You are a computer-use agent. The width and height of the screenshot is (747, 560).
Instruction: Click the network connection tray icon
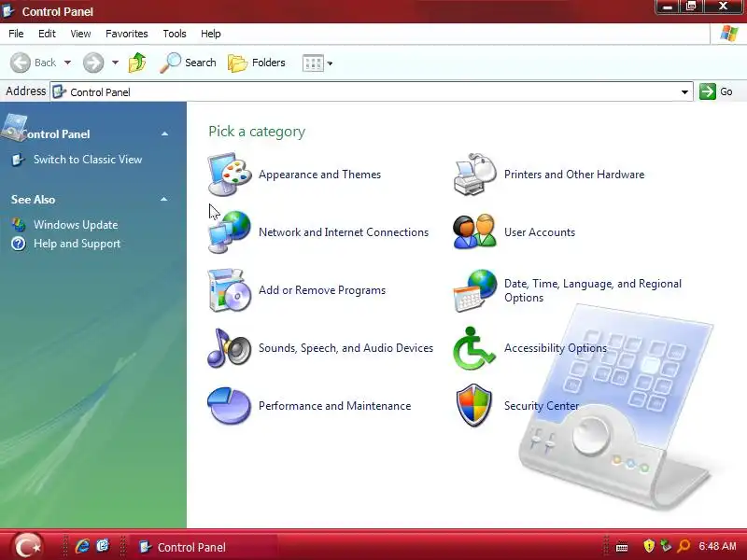[666, 546]
